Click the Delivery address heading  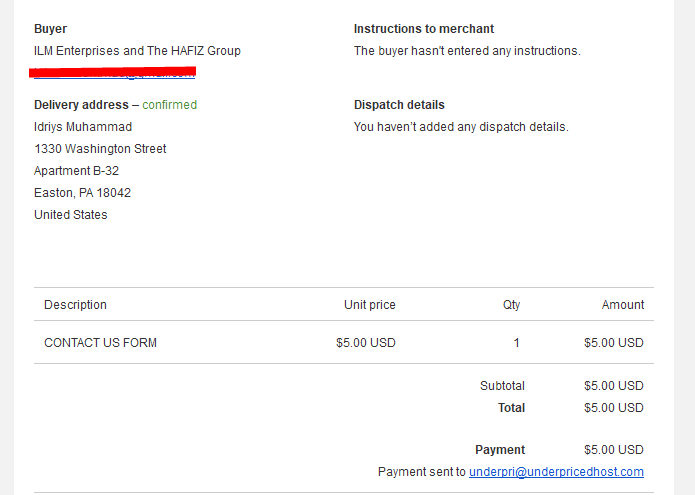pos(82,105)
